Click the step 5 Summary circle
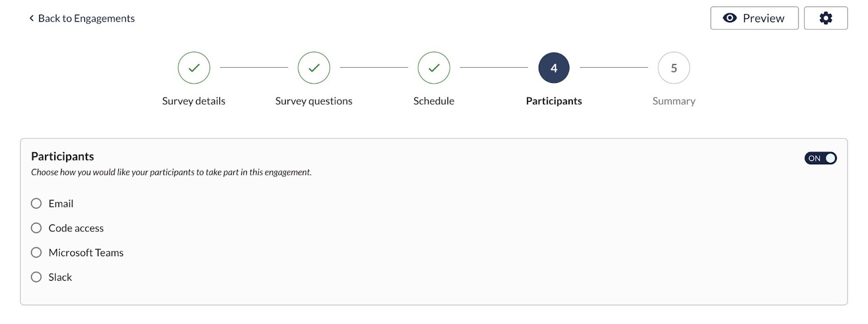 674,68
